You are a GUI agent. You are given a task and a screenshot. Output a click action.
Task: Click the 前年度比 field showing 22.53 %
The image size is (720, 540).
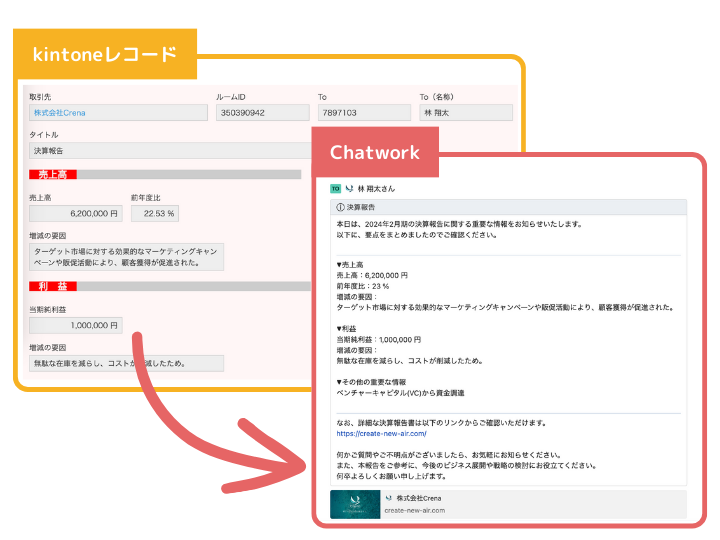[155, 214]
